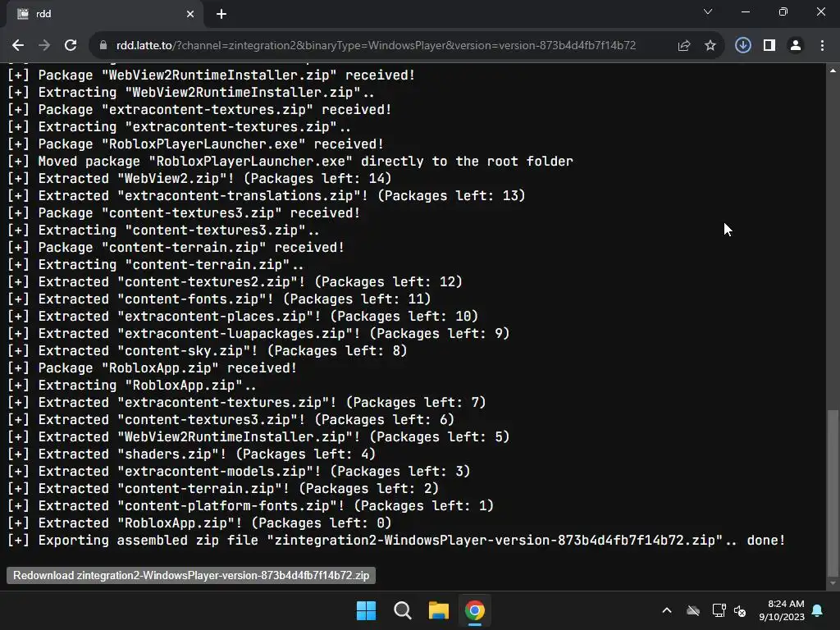Focus the address bar URL
This screenshot has width=840, height=630.
tap(376, 46)
